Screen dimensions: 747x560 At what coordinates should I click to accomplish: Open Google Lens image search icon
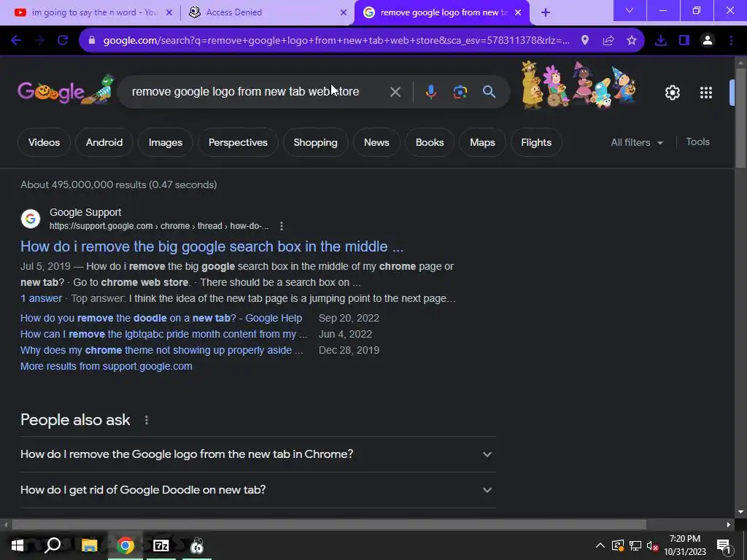click(460, 92)
